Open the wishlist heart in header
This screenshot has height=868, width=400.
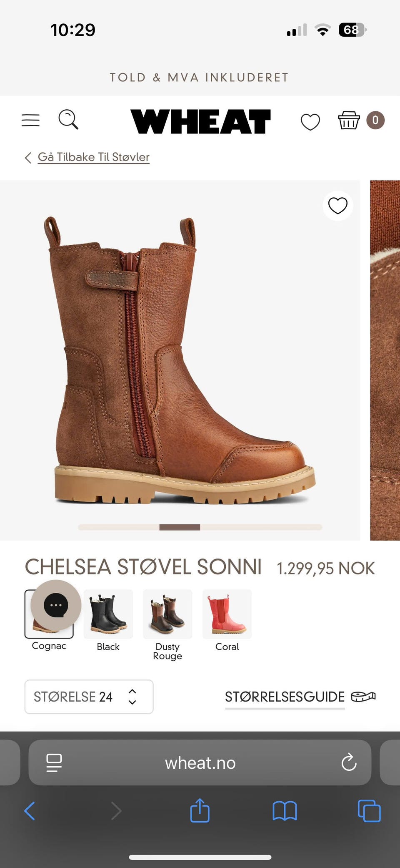310,122
